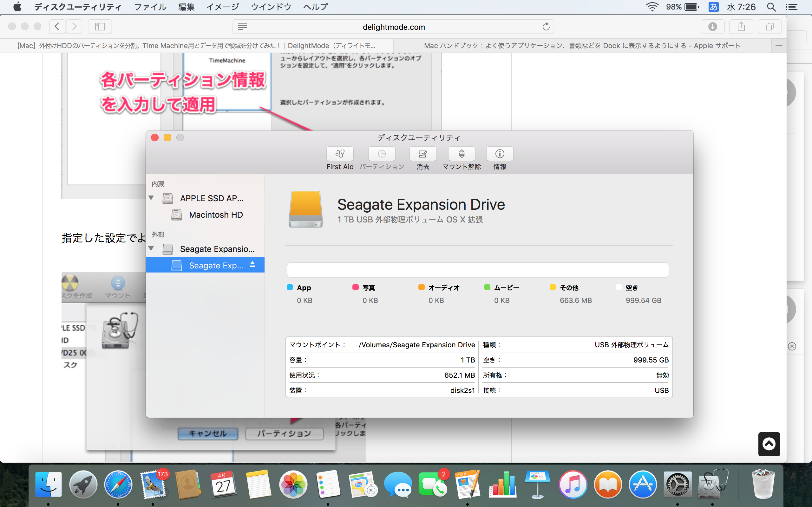Screen dimensions: 812x507
Task: Click Safari's reload page icon
Action: 546,27
